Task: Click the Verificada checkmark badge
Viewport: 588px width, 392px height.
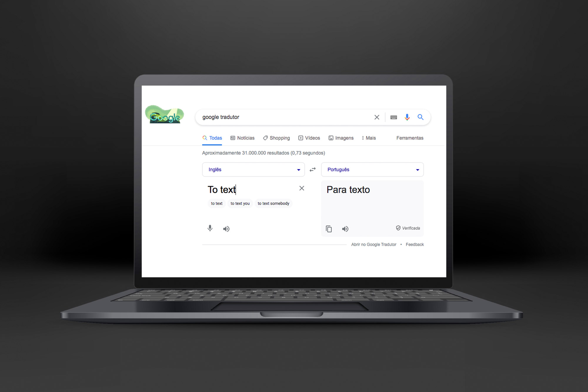Action: [x=399, y=228]
